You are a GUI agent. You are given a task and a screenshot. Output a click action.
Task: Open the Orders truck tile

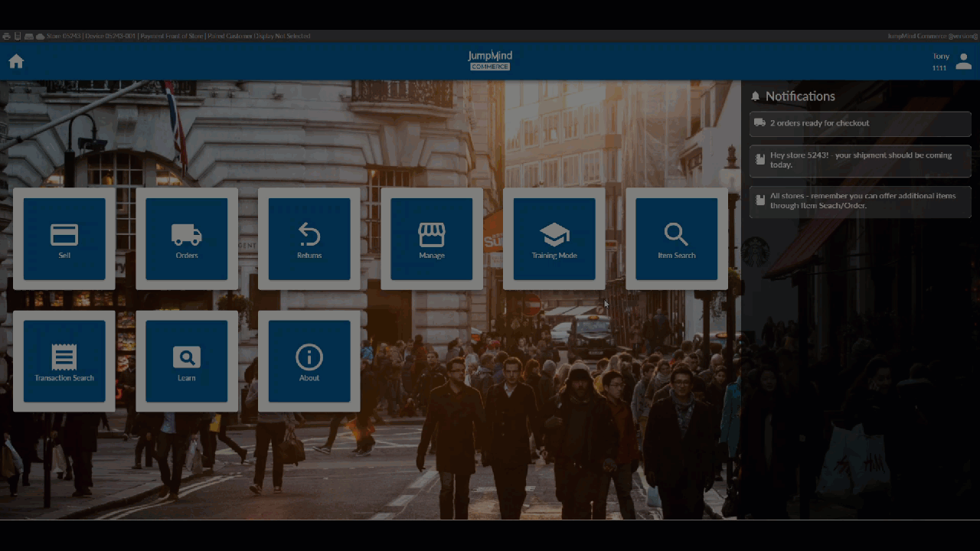coord(187,239)
